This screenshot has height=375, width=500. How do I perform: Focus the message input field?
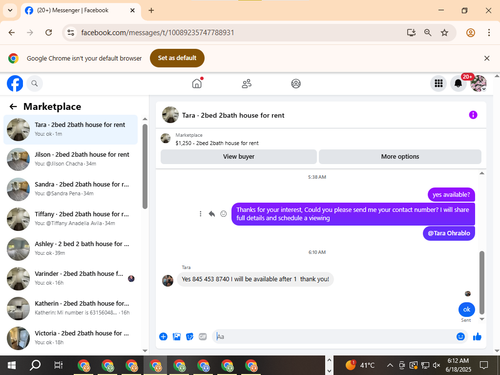335,337
